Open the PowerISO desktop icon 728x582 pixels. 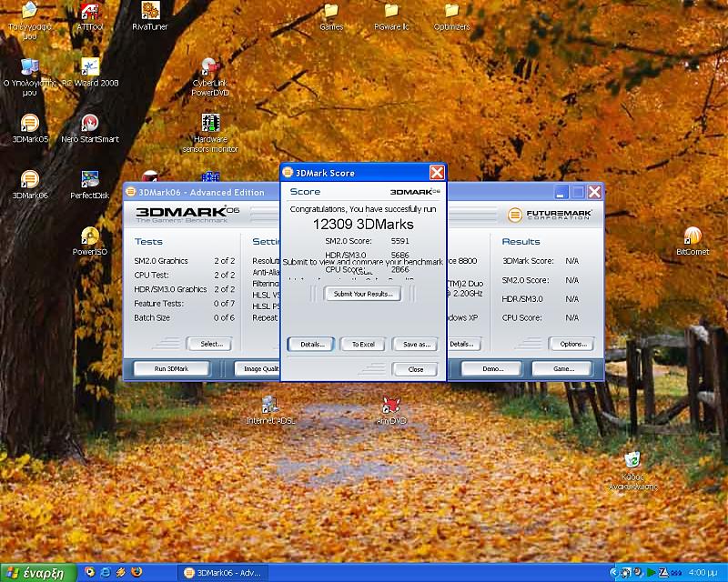click(89, 241)
